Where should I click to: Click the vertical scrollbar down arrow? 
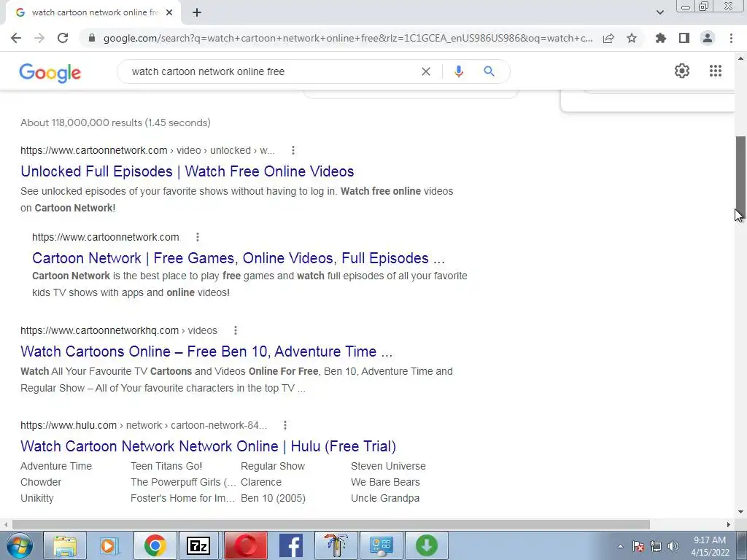741,513
